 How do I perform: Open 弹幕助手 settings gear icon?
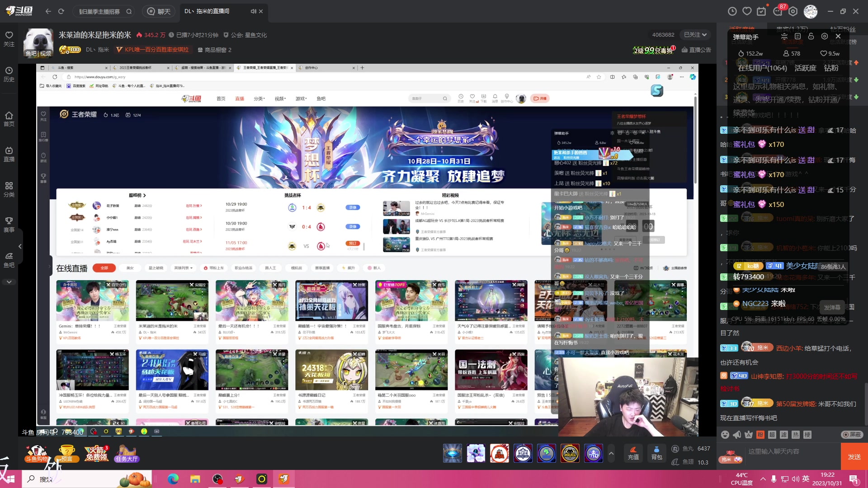pos(825,37)
